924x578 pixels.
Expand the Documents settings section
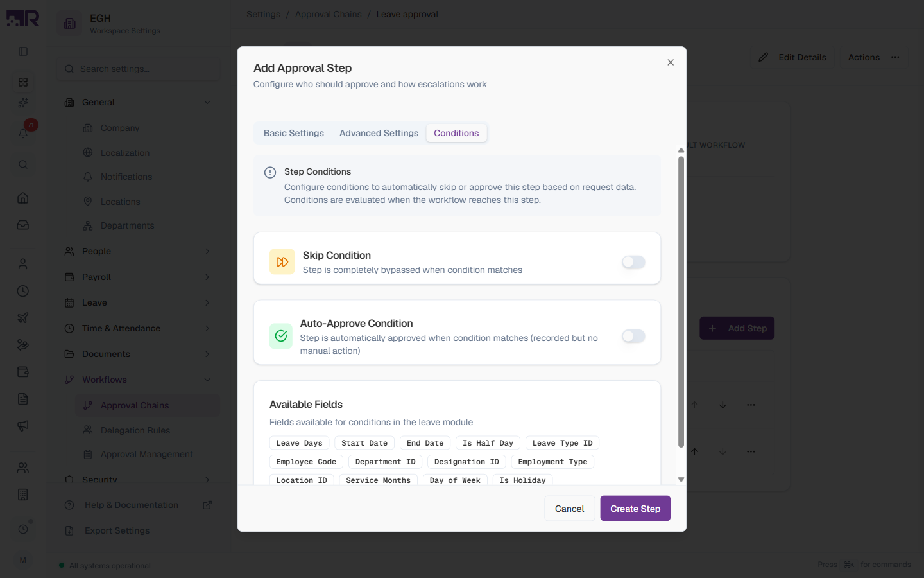[x=138, y=354]
